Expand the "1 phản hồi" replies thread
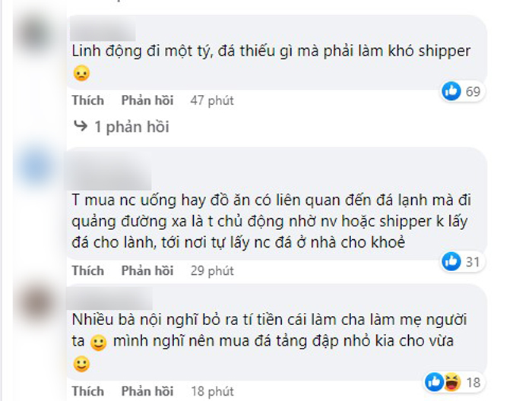 point(130,127)
